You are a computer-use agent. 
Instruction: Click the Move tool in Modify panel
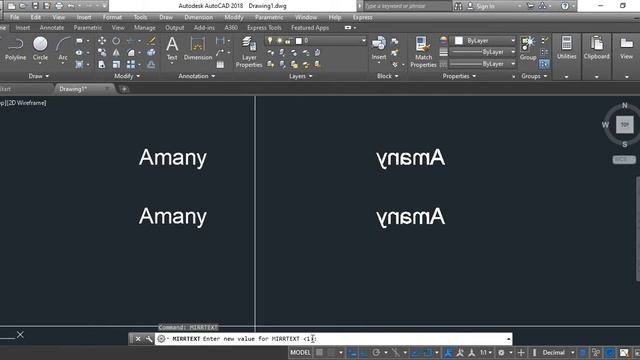tap(102, 40)
